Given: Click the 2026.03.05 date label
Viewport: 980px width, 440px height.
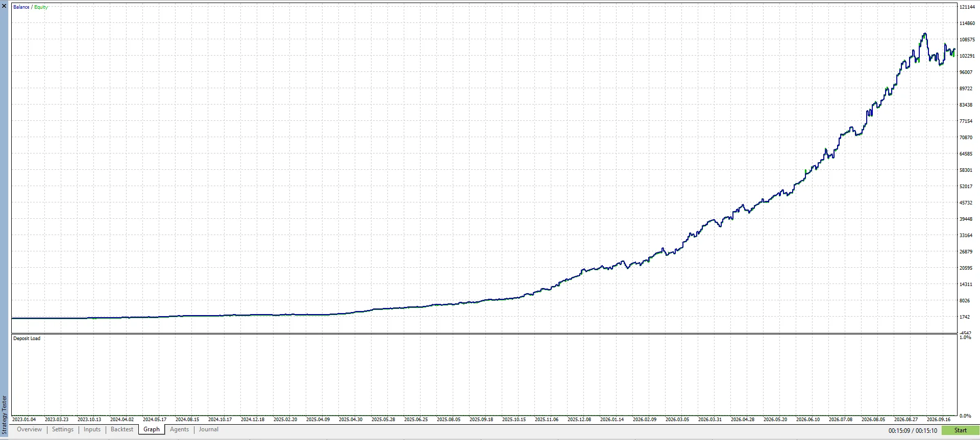Looking at the screenshot, I should (677, 420).
